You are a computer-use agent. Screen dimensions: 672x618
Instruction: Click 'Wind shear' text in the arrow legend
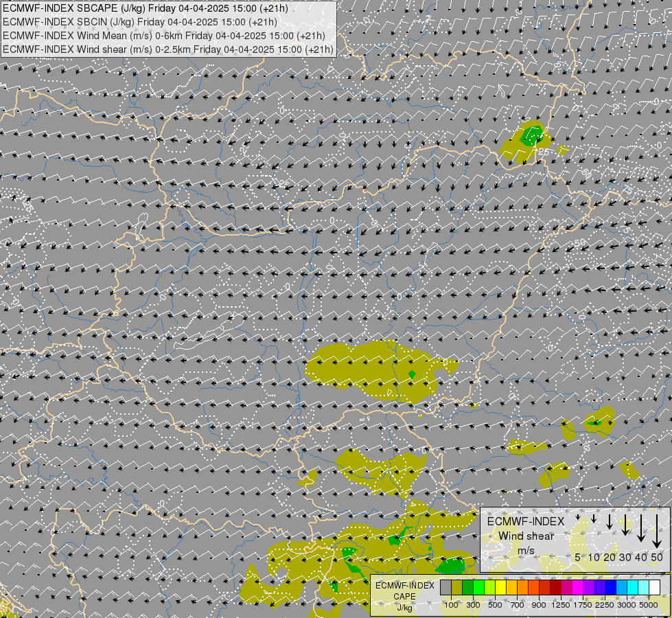coord(526,536)
